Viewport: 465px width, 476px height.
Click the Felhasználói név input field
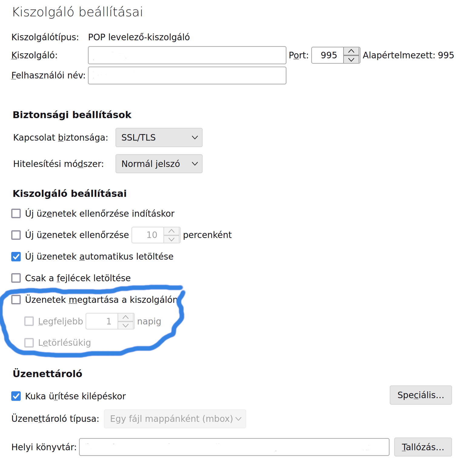pos(187,75)
